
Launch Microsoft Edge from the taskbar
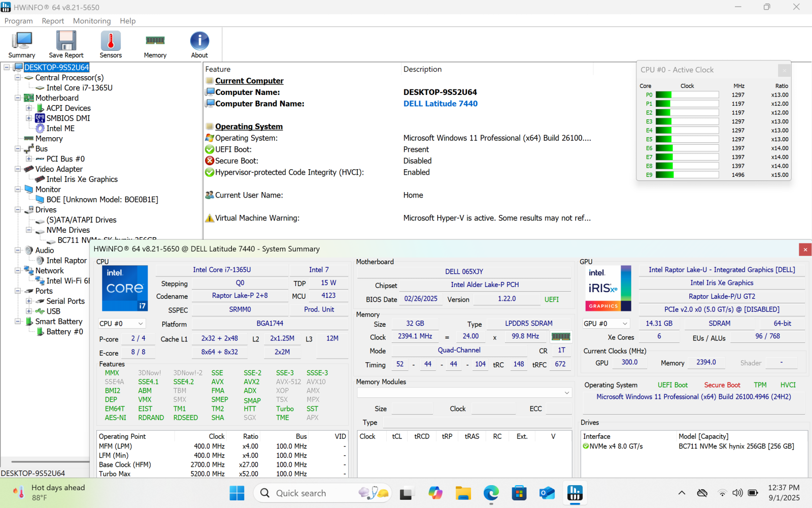pyautogui.click(x=491, y=493)
